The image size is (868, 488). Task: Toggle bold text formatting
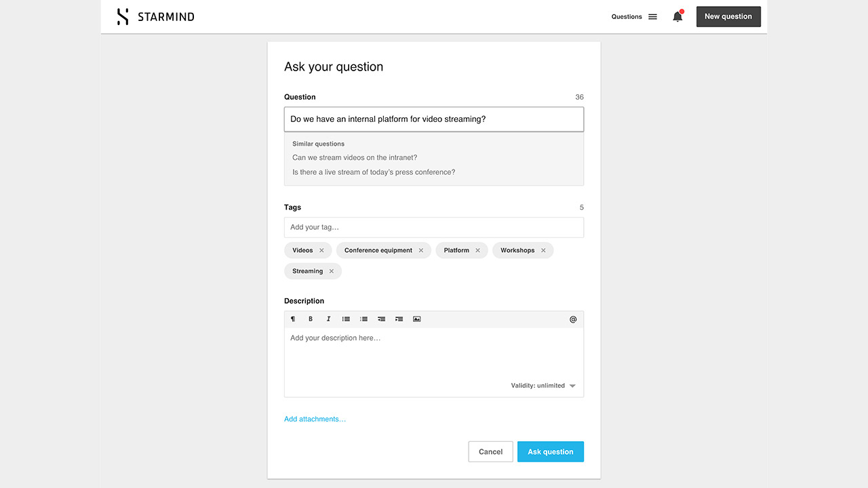click(x=311, y=319)
